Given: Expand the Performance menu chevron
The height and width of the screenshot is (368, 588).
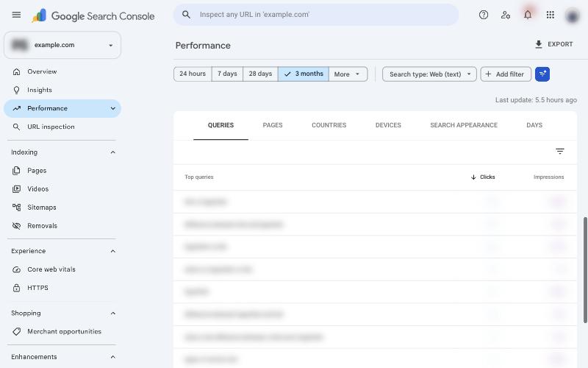Looking at the screenshot, I should pos(113,108).
